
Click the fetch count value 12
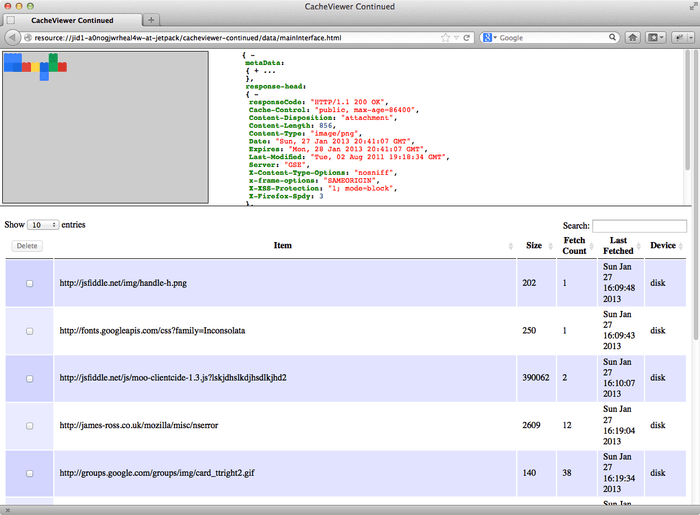tap(567, 425)
